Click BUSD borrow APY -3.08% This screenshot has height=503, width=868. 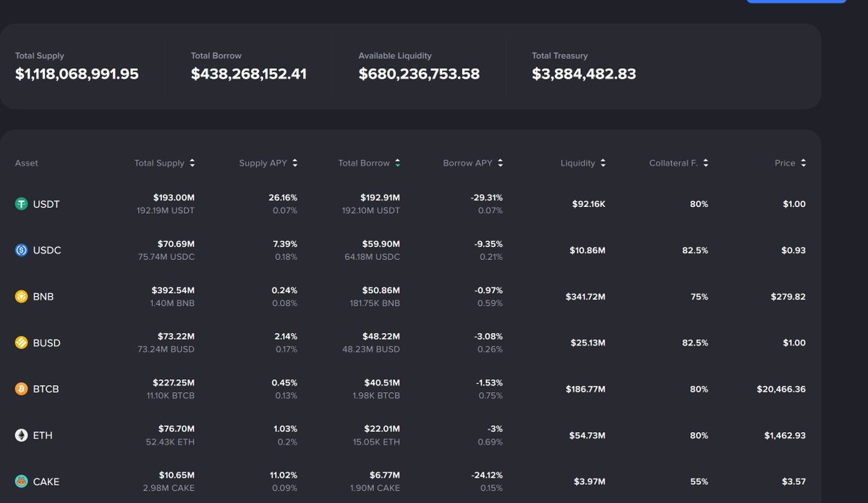click(487, 337)
